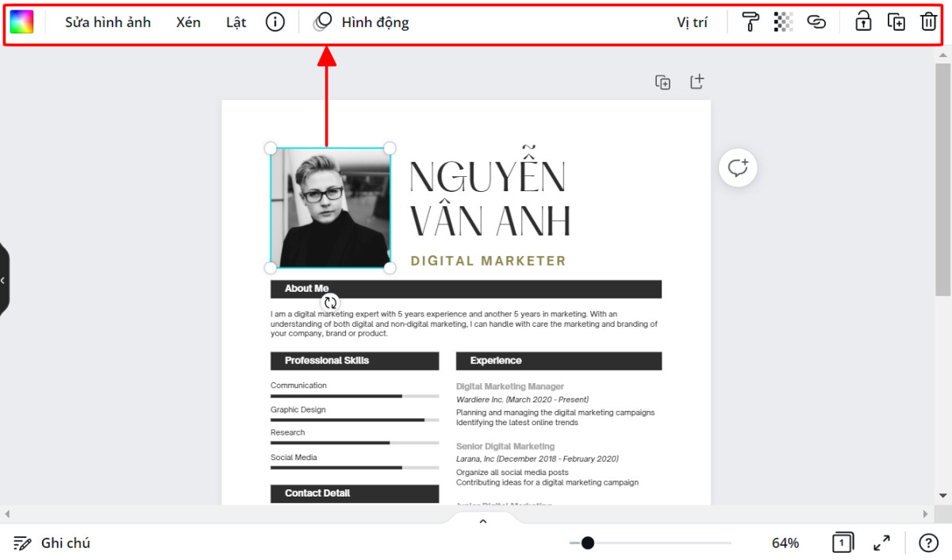Viewport: 952px width, 560px height.
Task: Click the Graphic Design skill label
Action: pyautogui.click(x=298, y=410)
